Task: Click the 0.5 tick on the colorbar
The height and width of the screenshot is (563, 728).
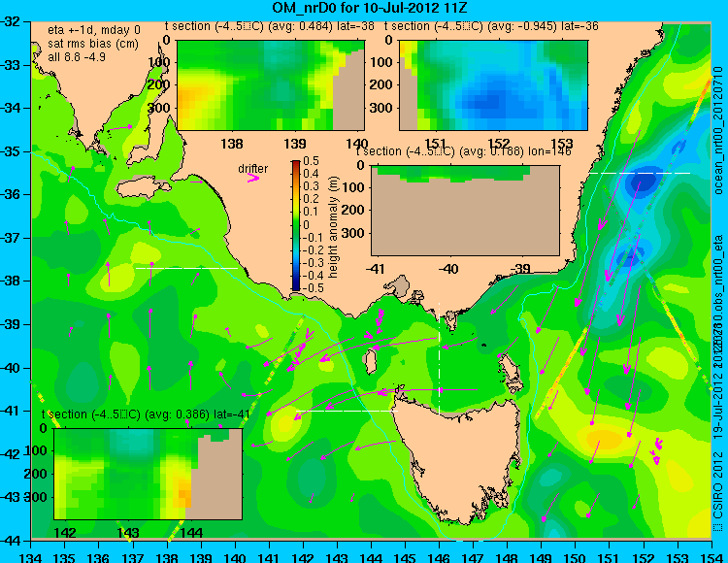Action: click(311, 161)
